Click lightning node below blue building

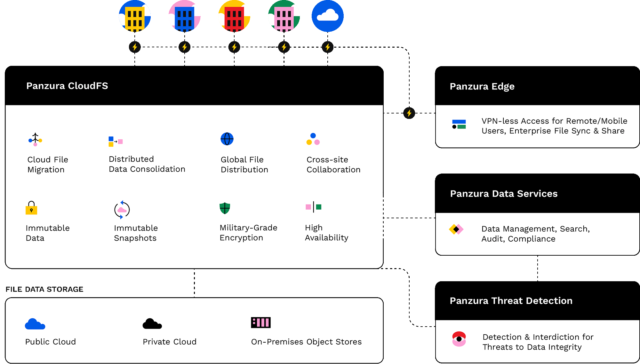point(185,47)
